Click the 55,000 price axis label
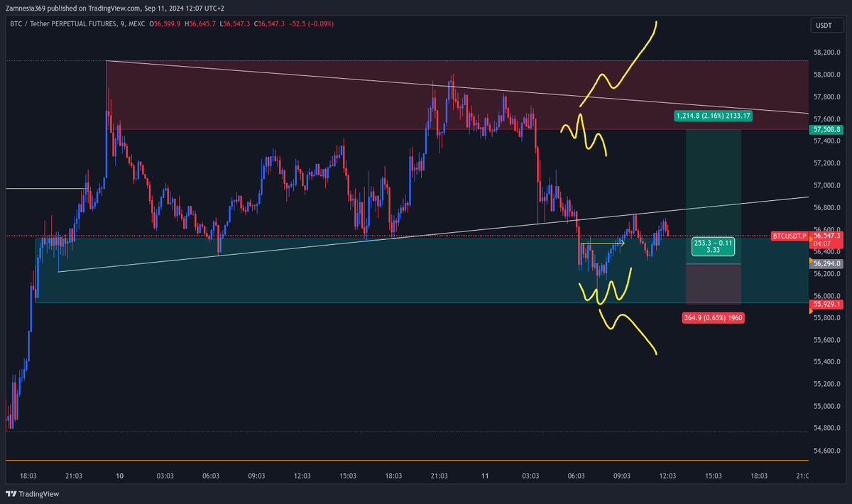This screenshot has height=504, width=852. point(828,407)
